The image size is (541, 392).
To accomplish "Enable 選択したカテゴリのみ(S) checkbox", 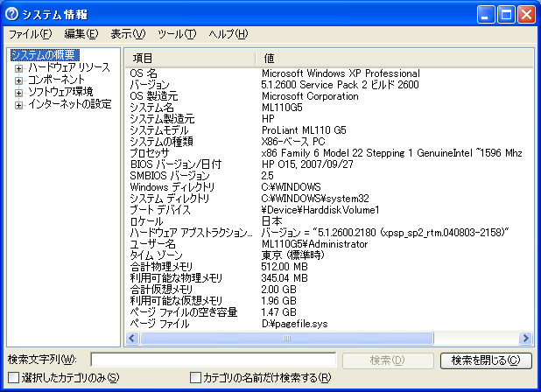I will (13, 377).
